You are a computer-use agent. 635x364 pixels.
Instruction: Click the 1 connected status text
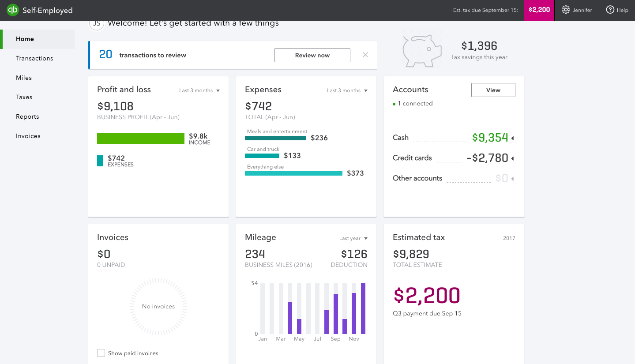coord(415,104)
